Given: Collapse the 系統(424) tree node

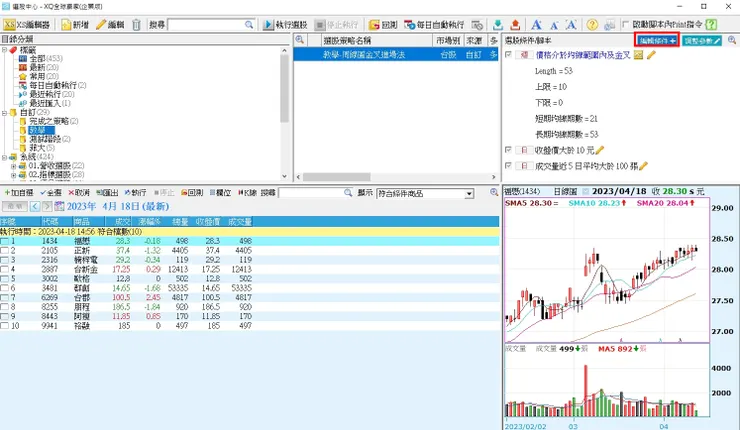Looking at the screenshot, I should click(x=4, y=157).
